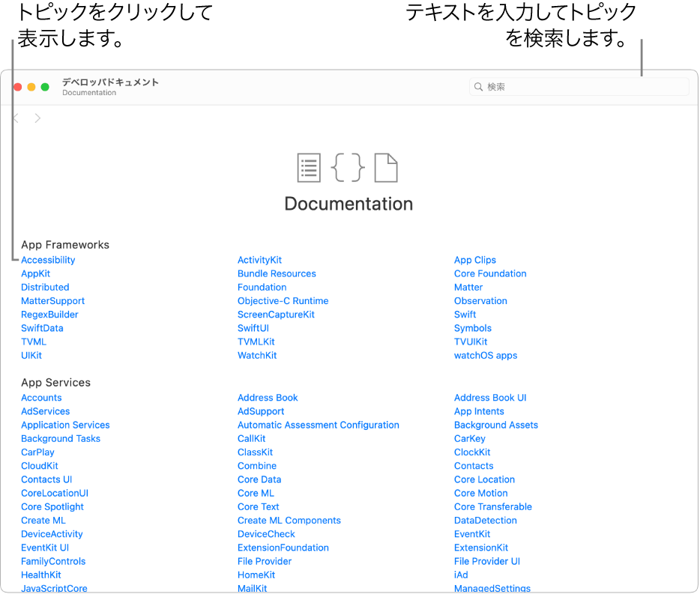Open Address Book UI
Image resolution: width=700 pixels, height=594 pixels.
(x=490, y=398)
